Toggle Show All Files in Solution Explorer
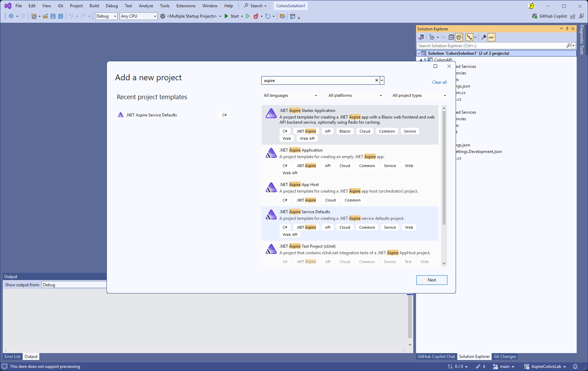588x371 pixels. tap(459, 37)
